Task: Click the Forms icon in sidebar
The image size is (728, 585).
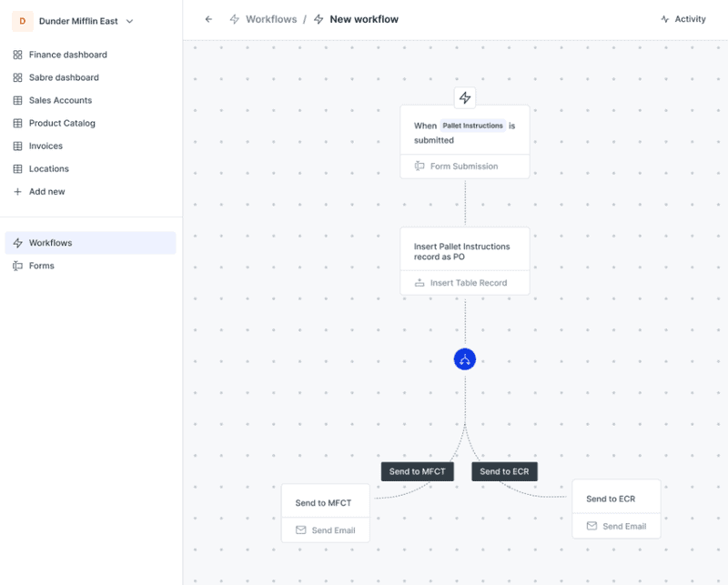Action: pos(17,266)
